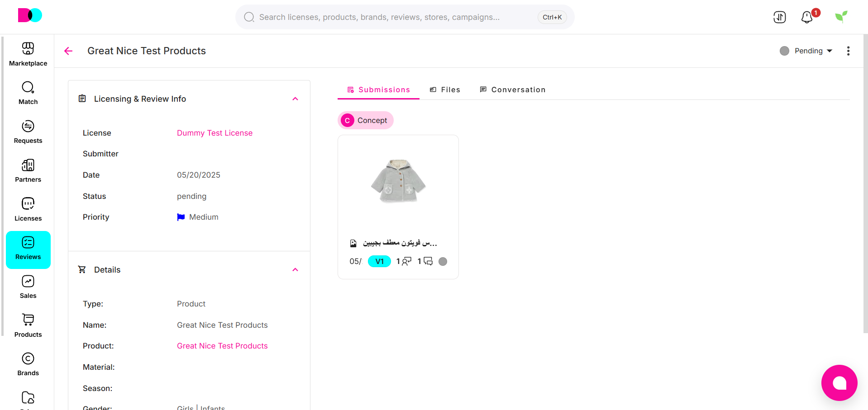Click the switch-account icon beside the bell
868x410 pixels.
tap(780, 17)
